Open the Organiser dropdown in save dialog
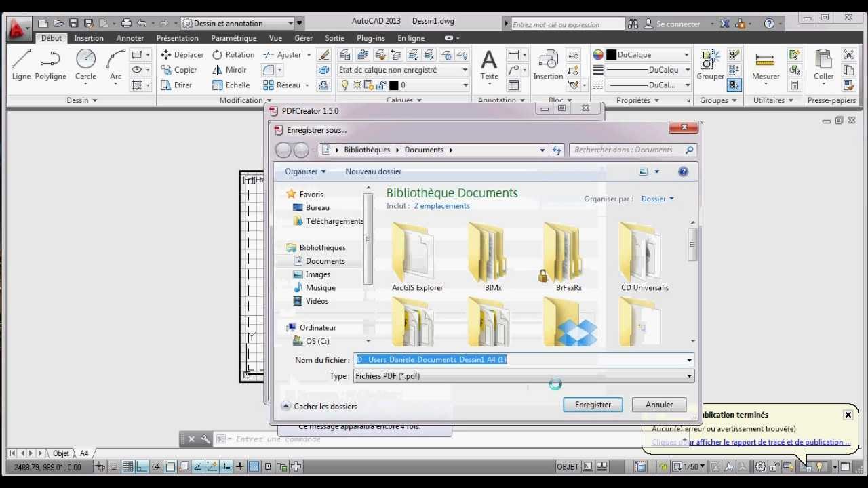868x488 pixels. coord(305,171)
